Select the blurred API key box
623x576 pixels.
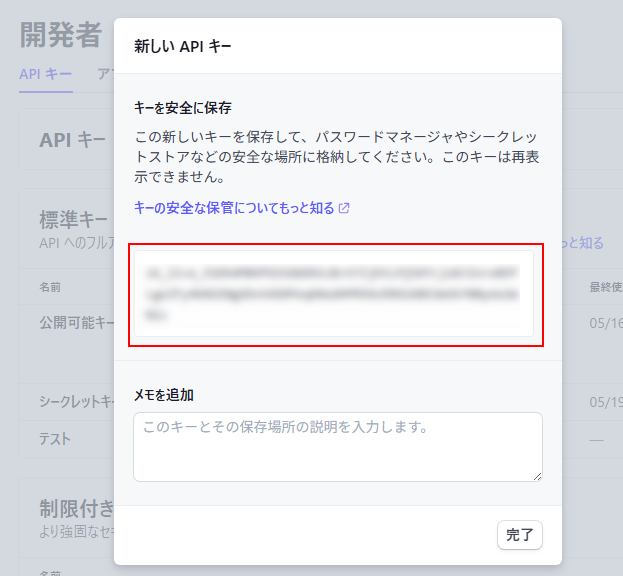(336, 294)
